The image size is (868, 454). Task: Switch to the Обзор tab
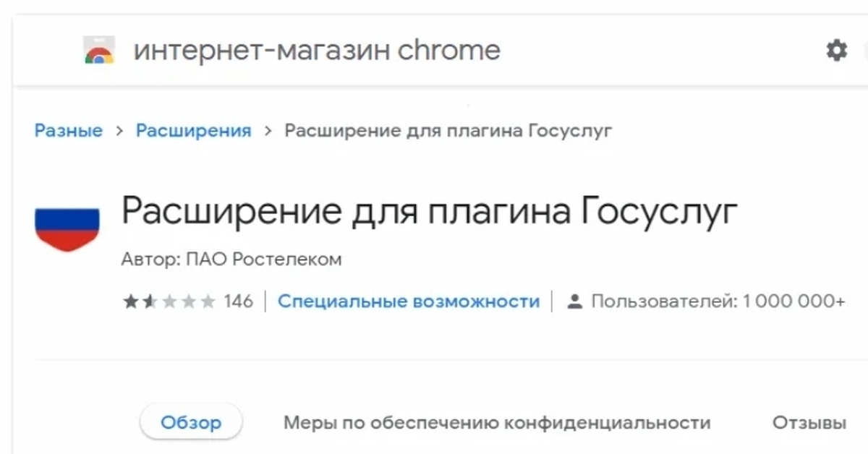click(x=191, y=422)
